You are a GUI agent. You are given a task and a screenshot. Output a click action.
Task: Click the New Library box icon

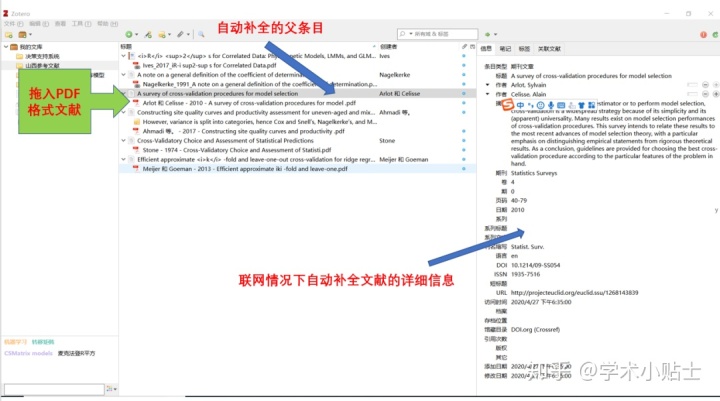point(22,34)
